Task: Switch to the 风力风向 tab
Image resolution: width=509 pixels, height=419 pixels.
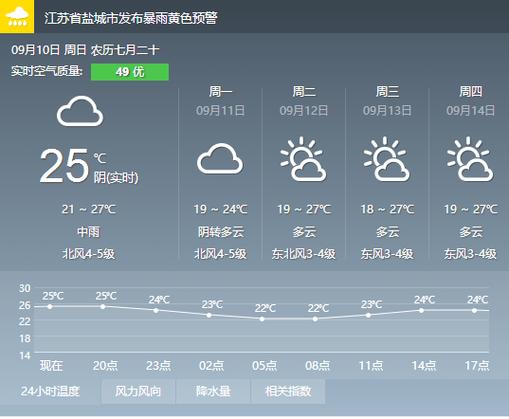Action: coord(138,391)
